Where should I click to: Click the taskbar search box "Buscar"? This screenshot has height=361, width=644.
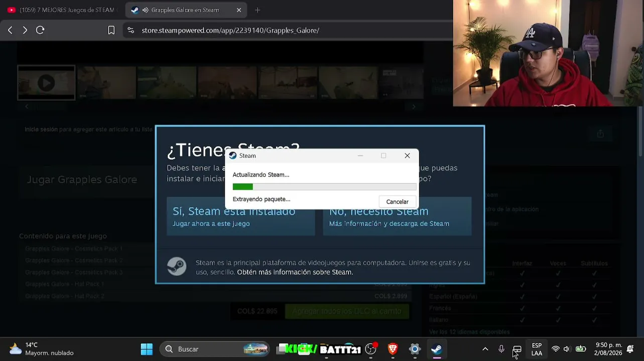215,349
